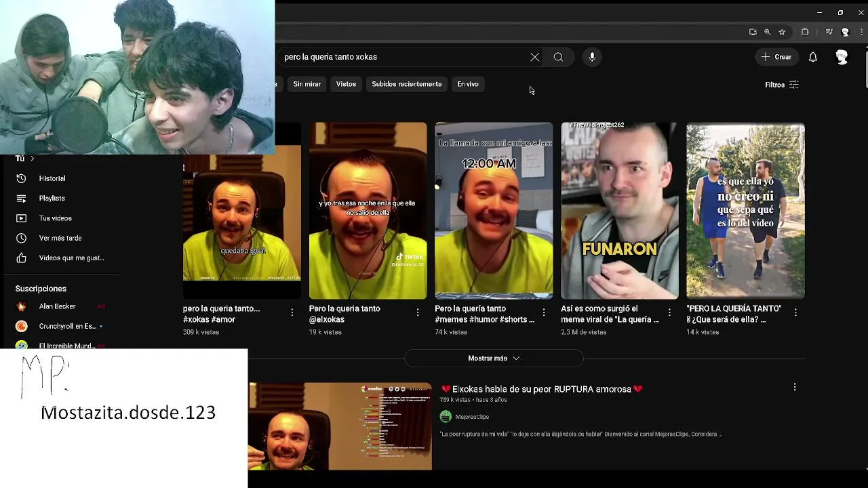Open the 12:00 AM short thumbnail
868x488 pixels.
pyautogui.click(x=494, y=211)
